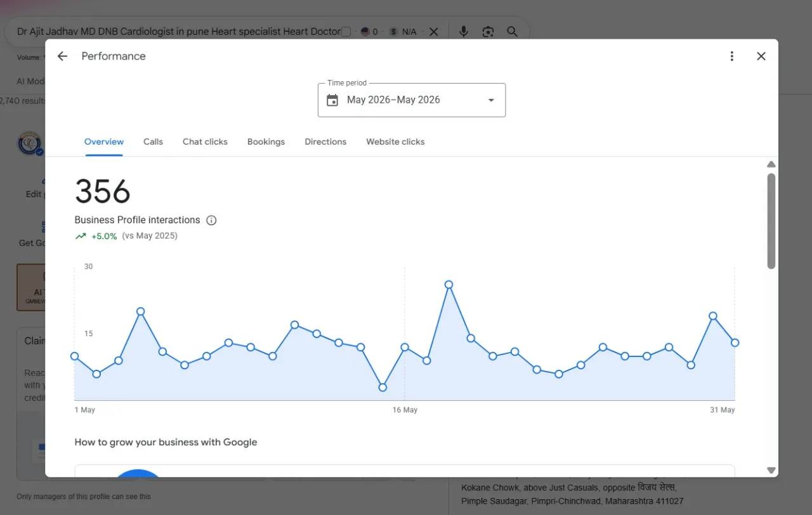Click the magnifier search icon
This screenshot has width=812, height=515.
[513, 32]
